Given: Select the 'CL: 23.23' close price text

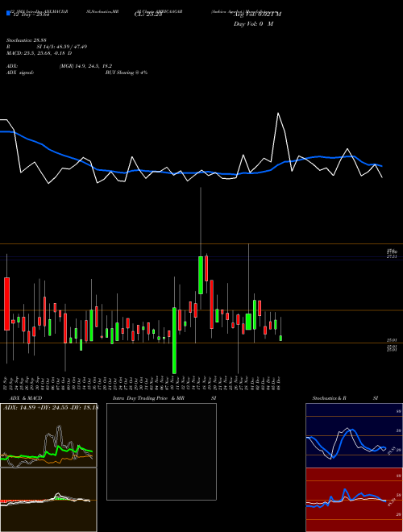Looking at the screenshot, I should [148, 15].
